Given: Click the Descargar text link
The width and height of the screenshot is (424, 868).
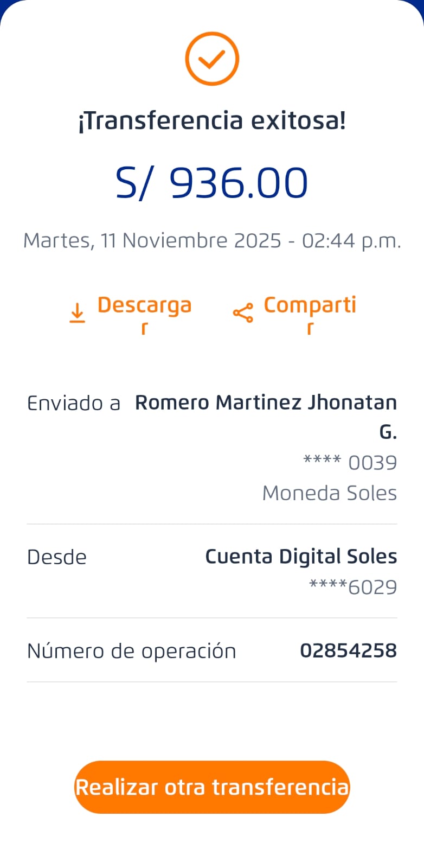Looking at the screenshot, I should click(144, 305).
